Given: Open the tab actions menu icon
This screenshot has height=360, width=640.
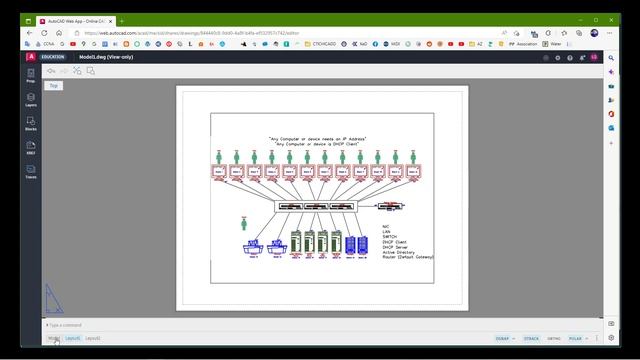Looking at the screenshot, I should [x=28, y=21].
